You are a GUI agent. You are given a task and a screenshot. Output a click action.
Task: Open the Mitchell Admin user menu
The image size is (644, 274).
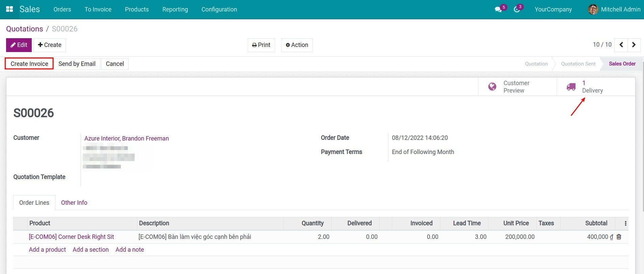(x=614, y=9)
